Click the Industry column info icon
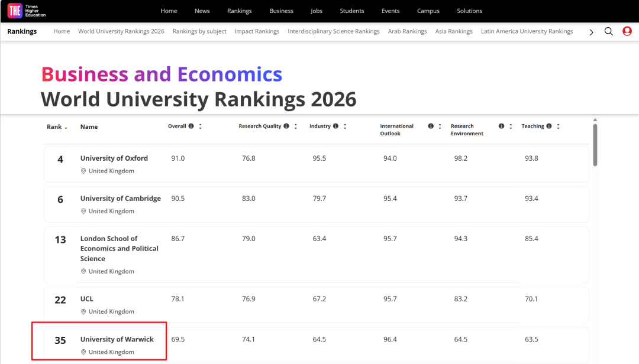 pos(335,126)
